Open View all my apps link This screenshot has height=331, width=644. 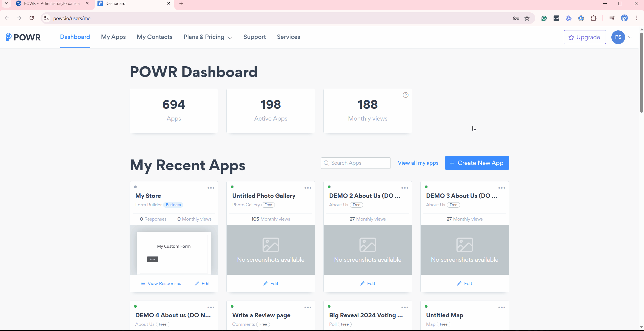(x=418, y=163)
